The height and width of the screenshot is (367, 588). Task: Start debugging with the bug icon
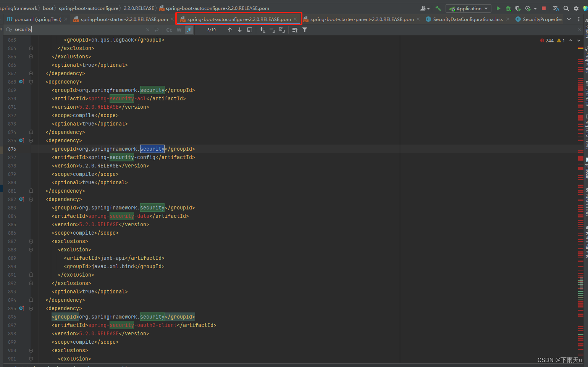(x=508, y=8)
